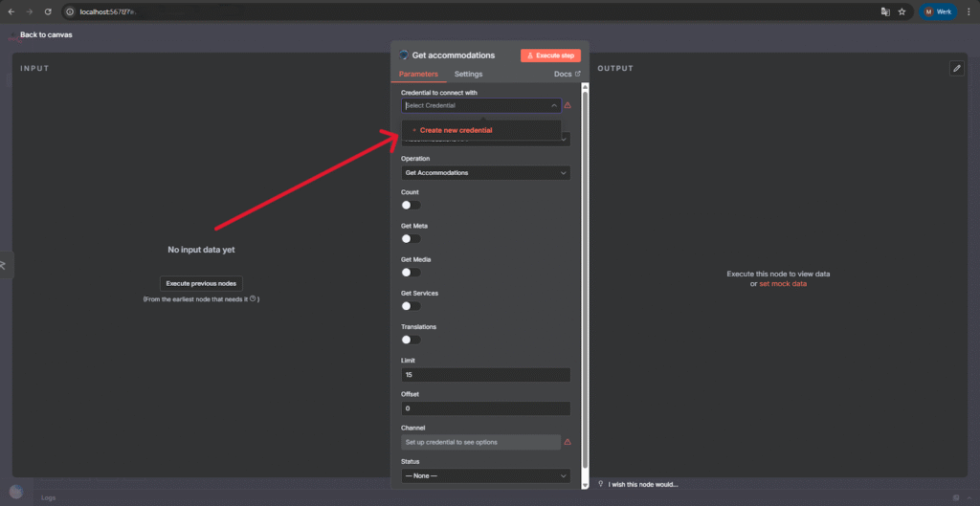
Task: Click the warning icon beside Channel field
Action: tap(568, 442)
